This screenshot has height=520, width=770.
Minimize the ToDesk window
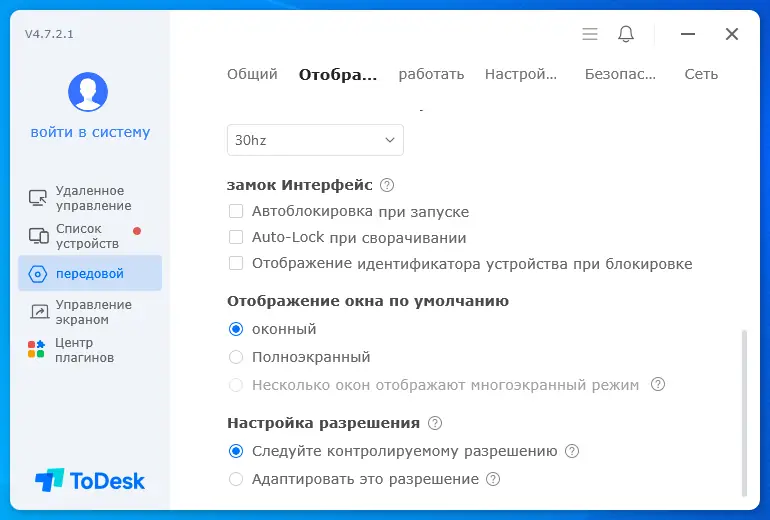click(688, 34)
